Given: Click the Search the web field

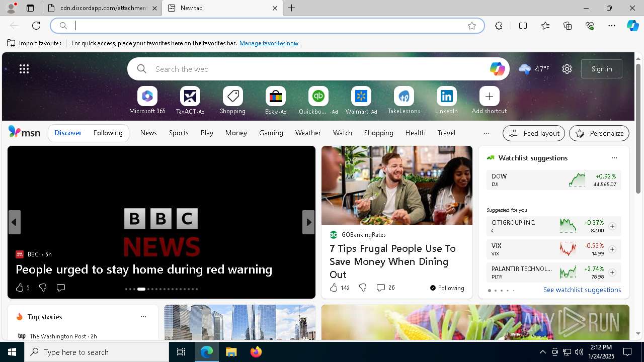Looking at the screenshot, I should click(x=318, y=69).
